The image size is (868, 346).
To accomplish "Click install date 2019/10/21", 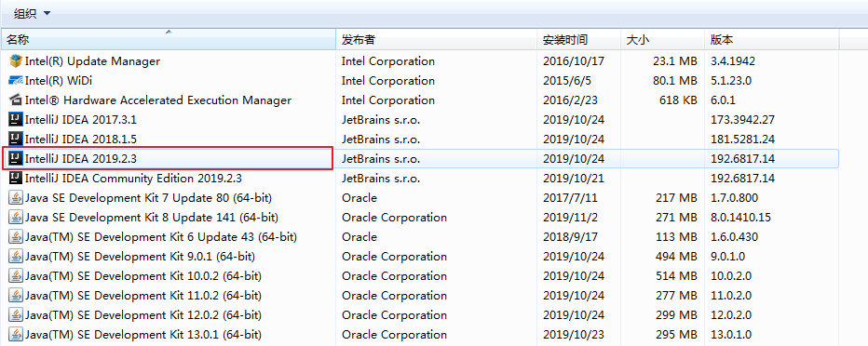I will pyautogui.click(x=574, y=178).
